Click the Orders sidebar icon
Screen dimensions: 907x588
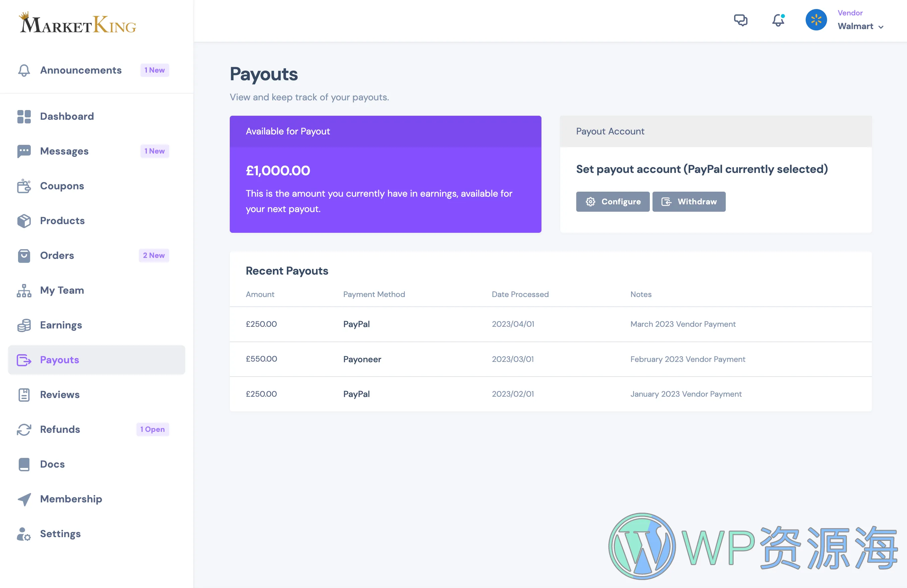coord(23,255)
